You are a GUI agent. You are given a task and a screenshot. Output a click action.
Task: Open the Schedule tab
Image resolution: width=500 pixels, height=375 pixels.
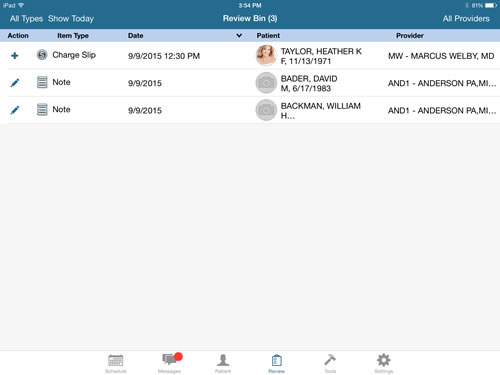116,364
